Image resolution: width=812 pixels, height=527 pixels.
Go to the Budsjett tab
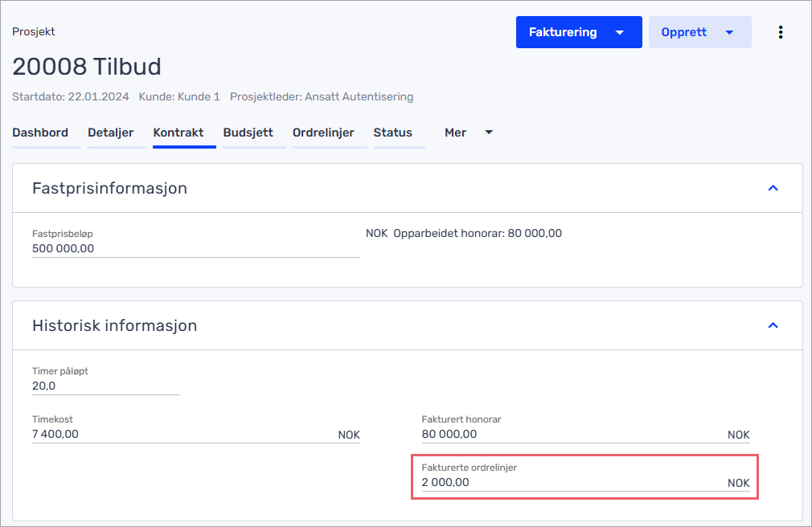[x=248, y=133]
